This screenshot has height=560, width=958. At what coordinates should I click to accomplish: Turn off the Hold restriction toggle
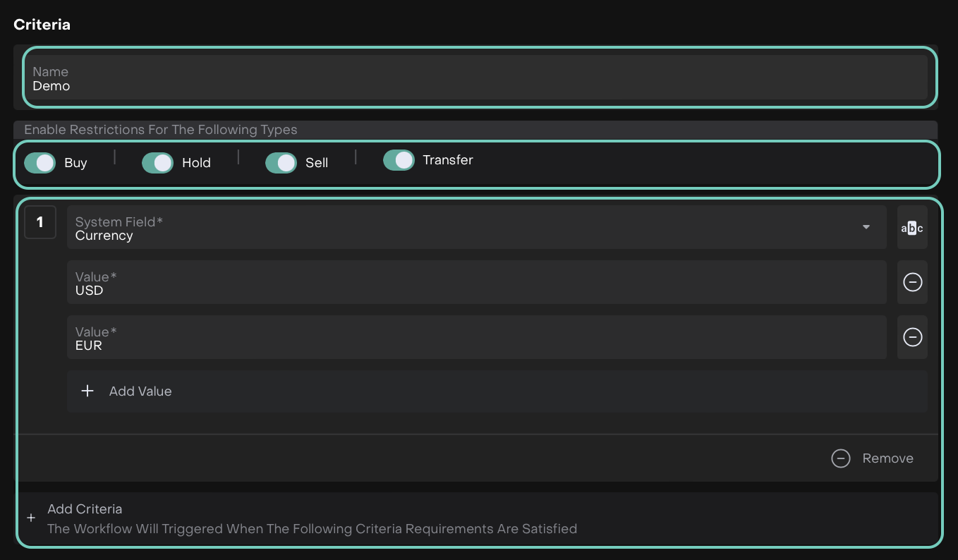point(157,163)
